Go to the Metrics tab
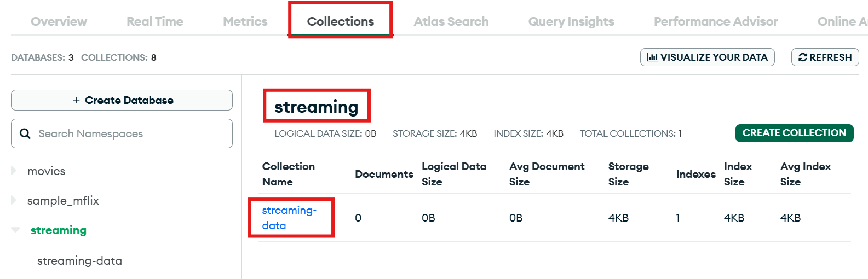Viewport: 868px width, 279px height. [x=245, y=21]
